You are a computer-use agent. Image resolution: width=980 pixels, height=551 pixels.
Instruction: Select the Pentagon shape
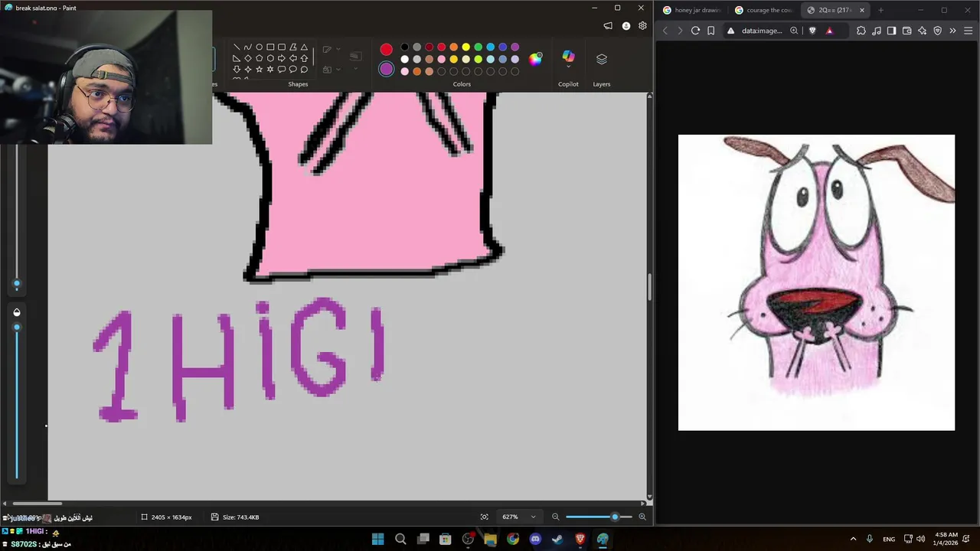tap(259, 58)
